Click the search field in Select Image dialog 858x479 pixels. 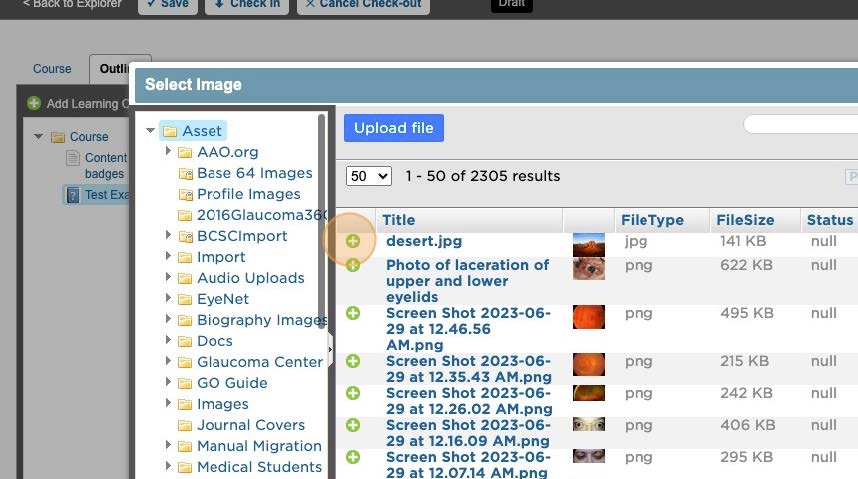coord(801,124)
